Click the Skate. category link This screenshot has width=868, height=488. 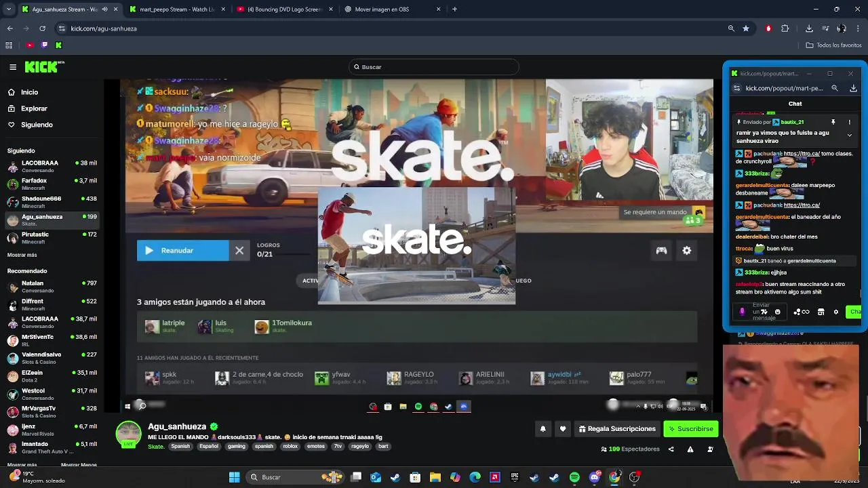[x=156, y=447]
